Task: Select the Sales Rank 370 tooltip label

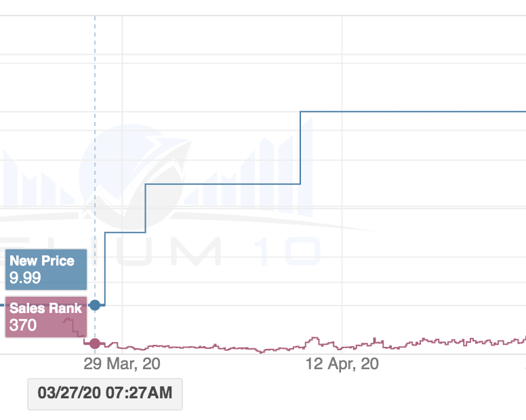Action: point(46,317)
